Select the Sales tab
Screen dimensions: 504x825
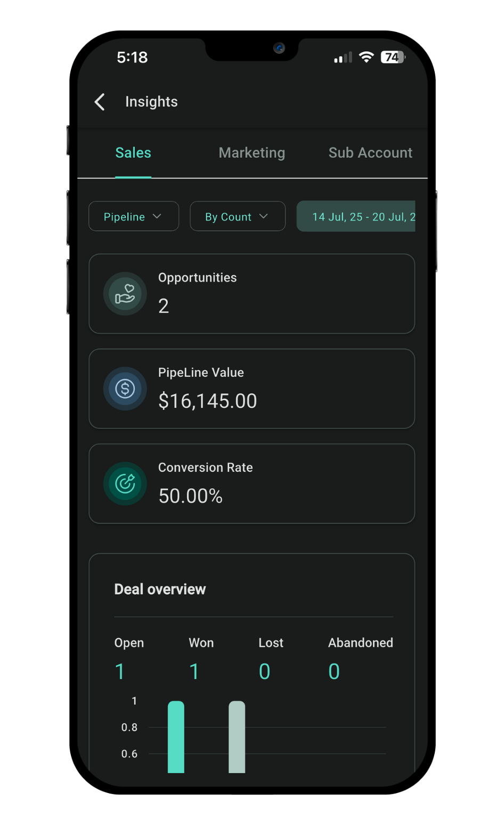(x=133, y=153)
